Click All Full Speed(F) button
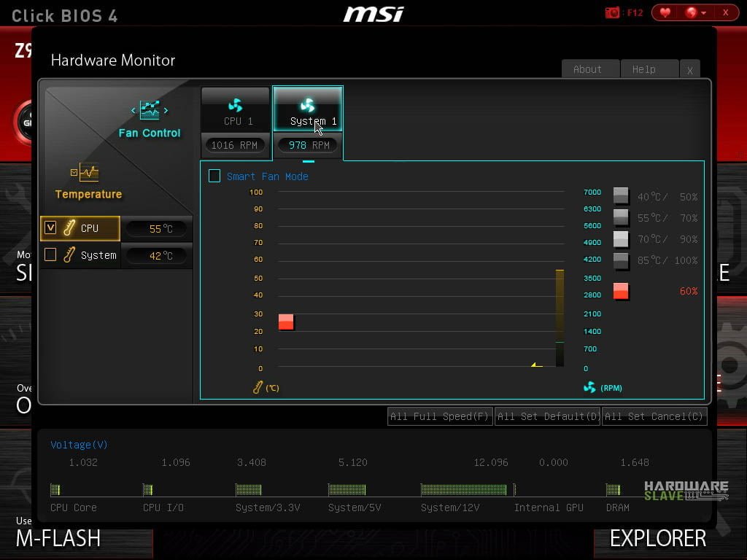This screenshot has width=747, height=560. point(440,416)
